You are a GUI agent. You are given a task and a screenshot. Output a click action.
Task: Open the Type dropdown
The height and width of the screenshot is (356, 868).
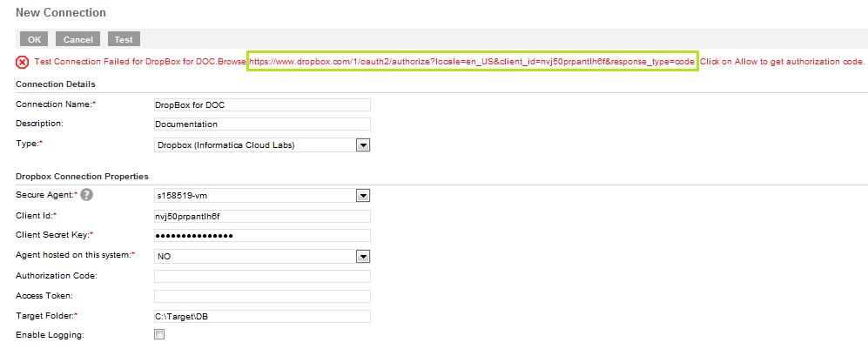tap(362, 145)
